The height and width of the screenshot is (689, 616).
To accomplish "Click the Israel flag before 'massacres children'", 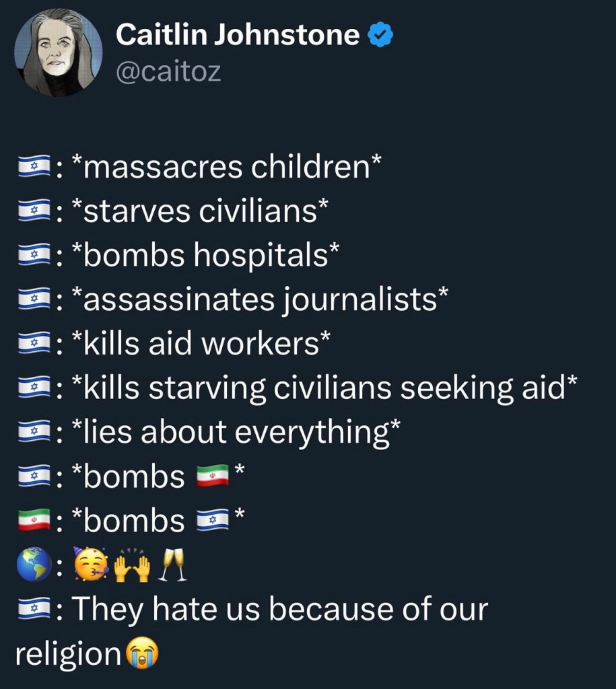I will pos(34,168).
